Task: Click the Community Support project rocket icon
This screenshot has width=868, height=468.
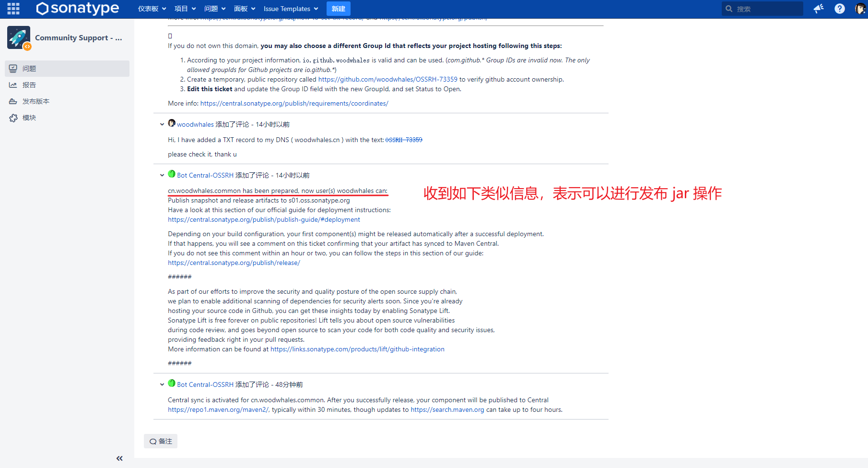Action: pos(19,37)
